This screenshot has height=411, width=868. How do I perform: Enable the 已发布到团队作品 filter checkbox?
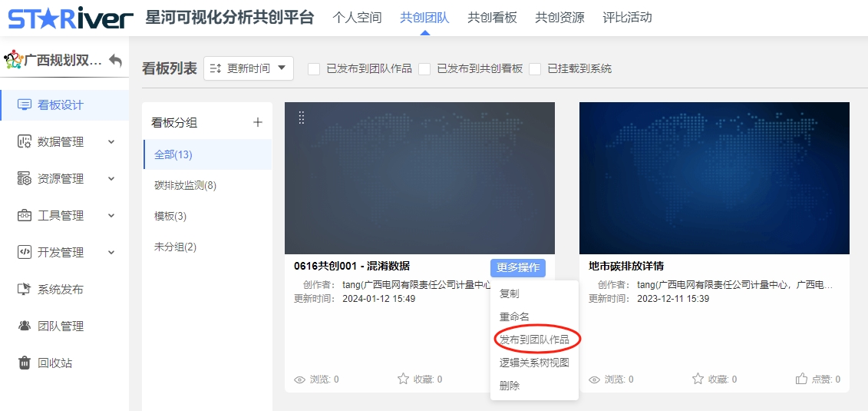pyautogui.click(x=314, y=68)
